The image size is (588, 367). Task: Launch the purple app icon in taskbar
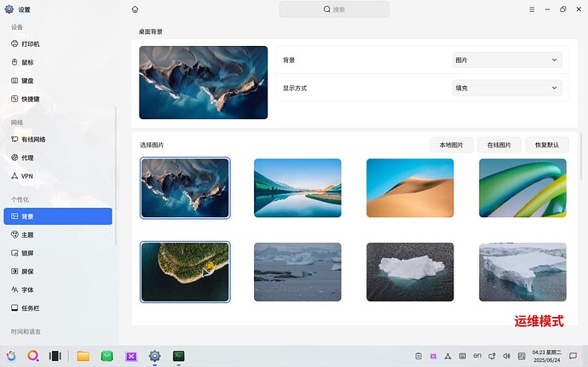(x=131, y=356)
